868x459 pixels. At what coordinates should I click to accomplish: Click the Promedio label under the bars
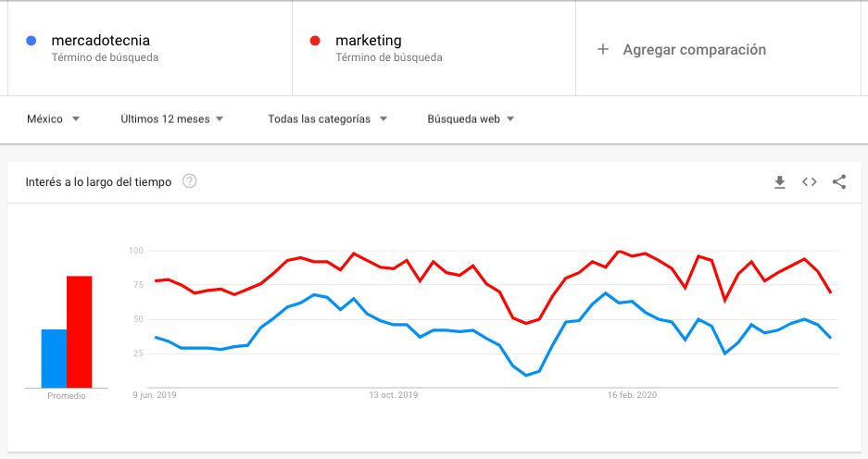66,396
